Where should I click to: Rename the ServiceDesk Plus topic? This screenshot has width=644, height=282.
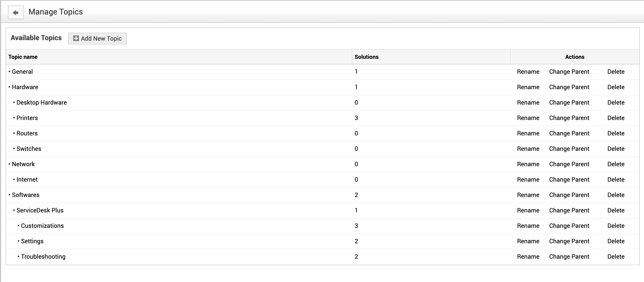528,210
